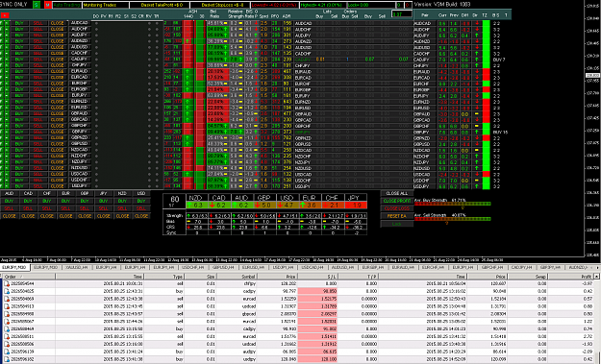
Task: Click the EUR basket header button
Action: pyautogui.click(x=66, y=193)
